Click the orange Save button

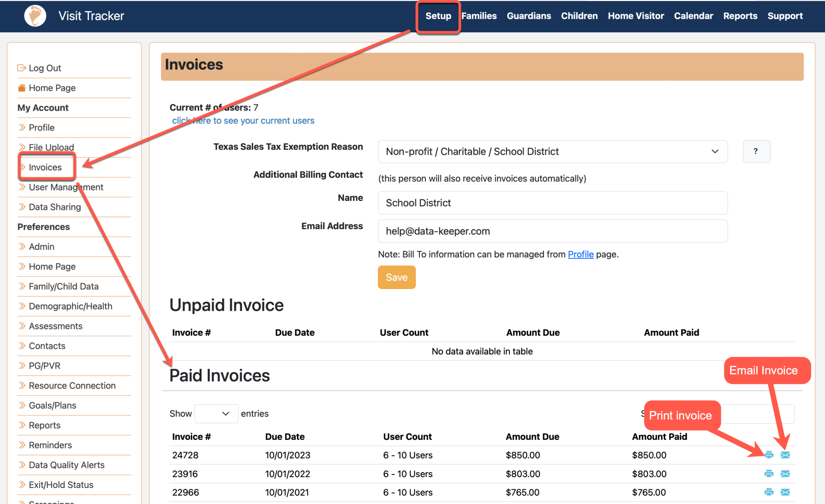pyautogui.click(x=397, y=277)
